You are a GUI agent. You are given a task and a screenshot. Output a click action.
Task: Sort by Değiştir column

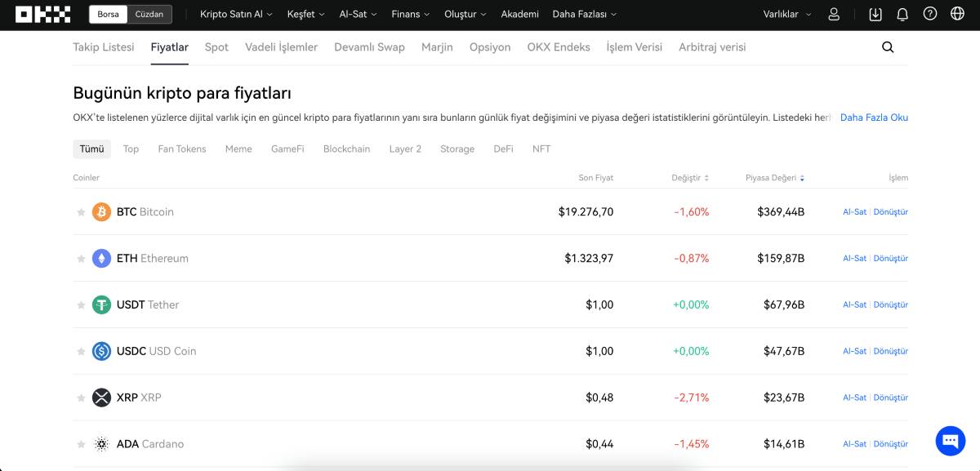(x=690, y=178)
